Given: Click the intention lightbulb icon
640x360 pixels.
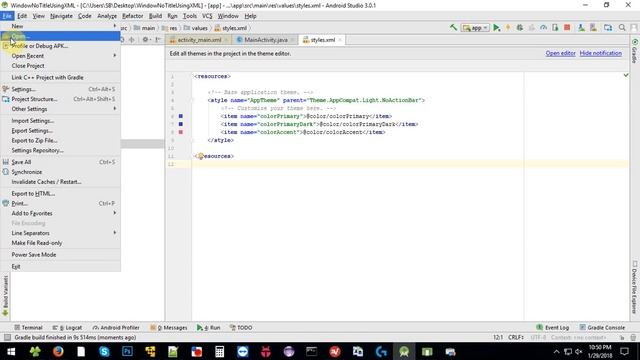Looking at the screenshot, I should click(x=200, y=156).
